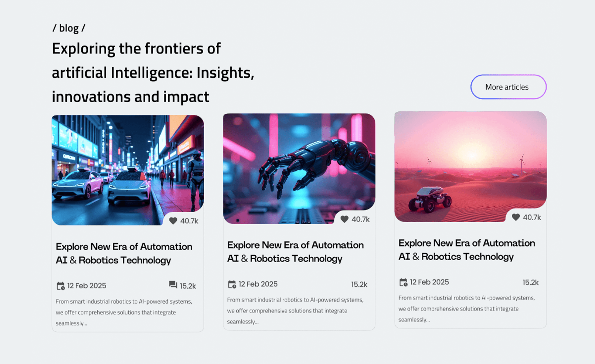Click the / blog / section label
Screen dimensions: 595x364
[69, 28]
